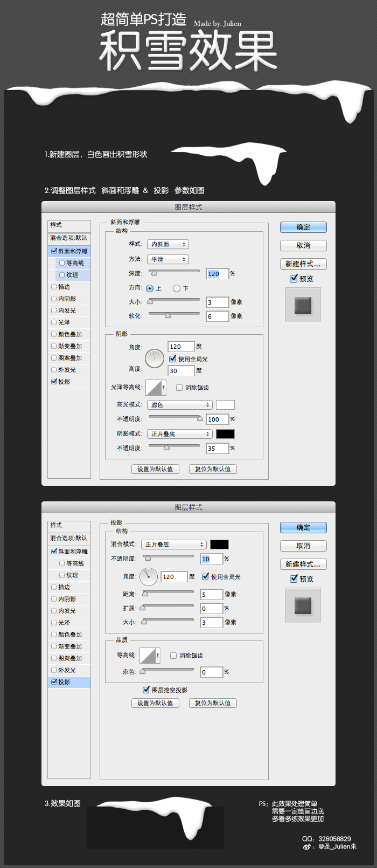This screenshot has height=868, width=377.
Task: Select the 上 direction radio button
Action: tap(150, 288)
